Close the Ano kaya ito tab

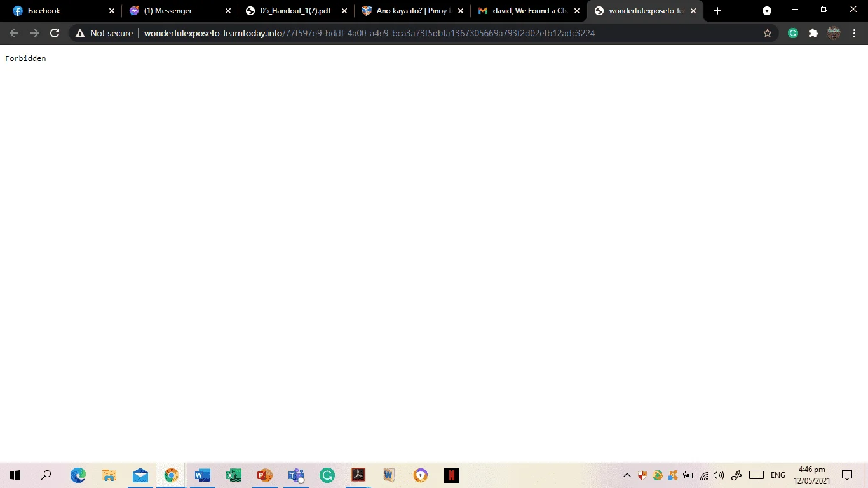(461, 11)
